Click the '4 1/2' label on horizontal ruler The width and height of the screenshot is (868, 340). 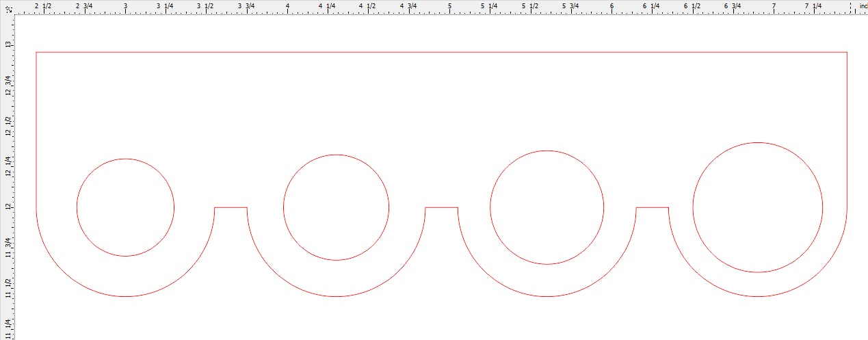(x=367, y=5)
